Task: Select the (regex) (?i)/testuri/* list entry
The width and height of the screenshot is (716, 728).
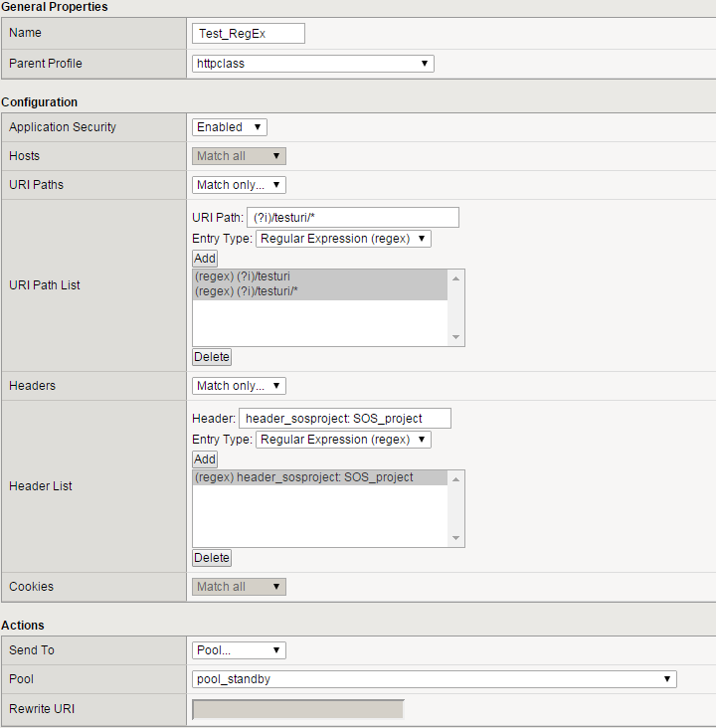Action: pyautogui.click(x=318, y=290)
